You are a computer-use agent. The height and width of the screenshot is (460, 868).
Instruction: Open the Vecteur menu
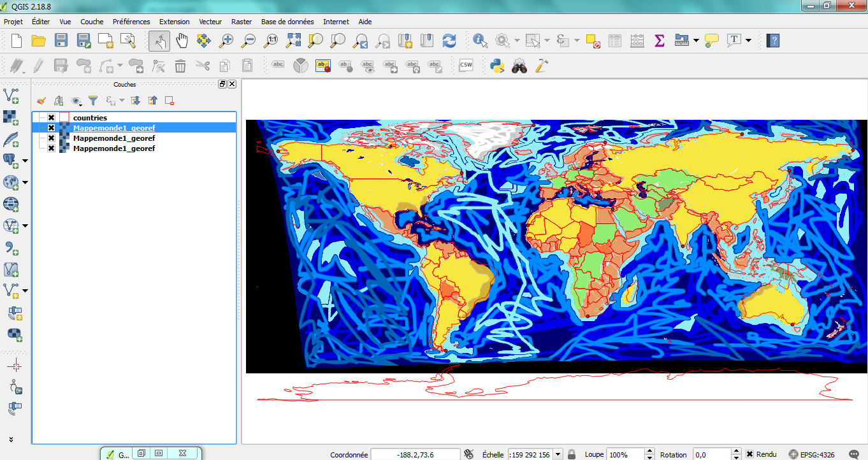point(210,22)
